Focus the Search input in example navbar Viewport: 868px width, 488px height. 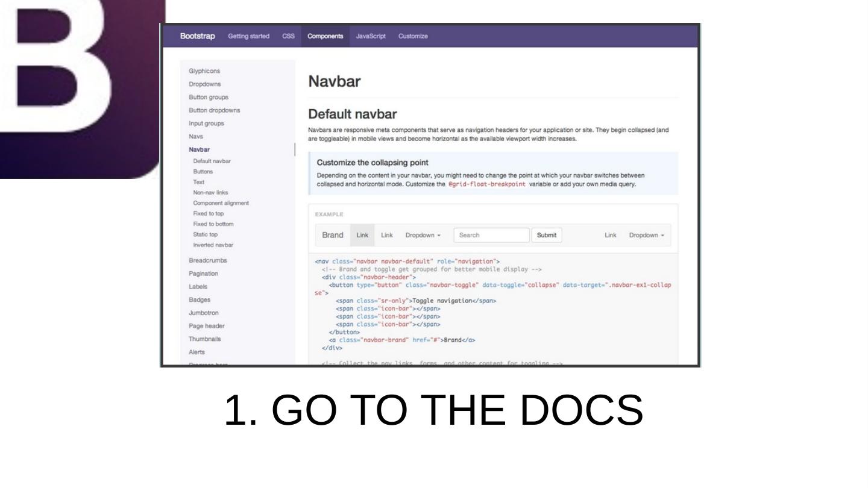491,235
